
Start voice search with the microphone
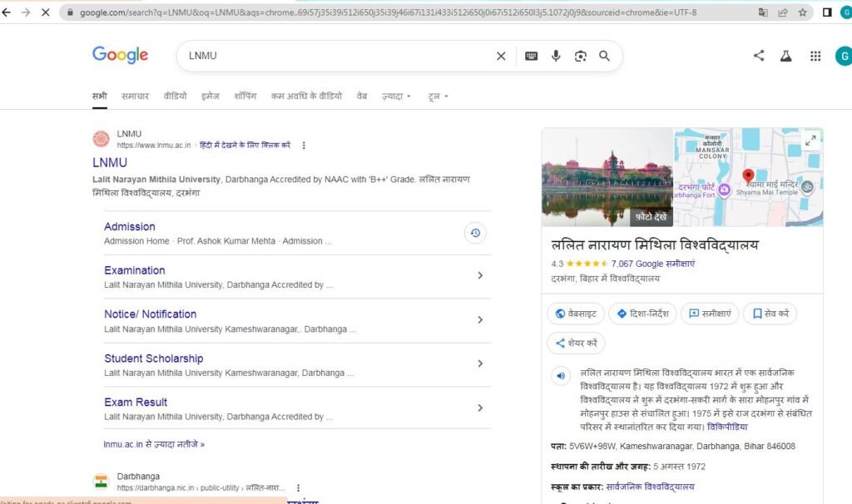point(556,56)
